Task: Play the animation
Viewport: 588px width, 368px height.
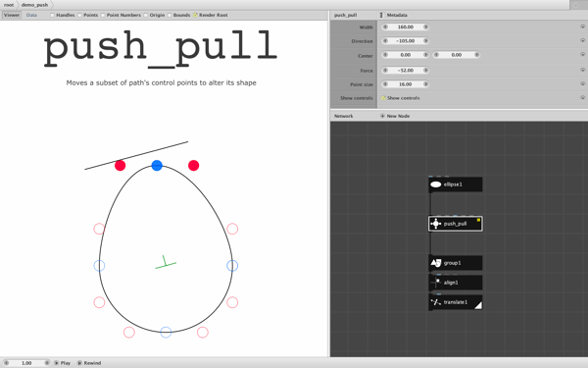Action: coord(63,363)
